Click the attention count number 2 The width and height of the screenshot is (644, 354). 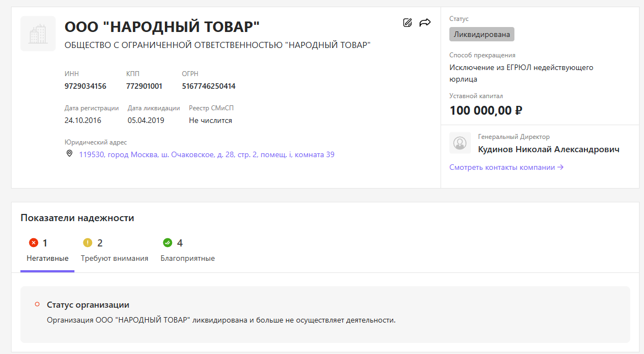[100, 243]
